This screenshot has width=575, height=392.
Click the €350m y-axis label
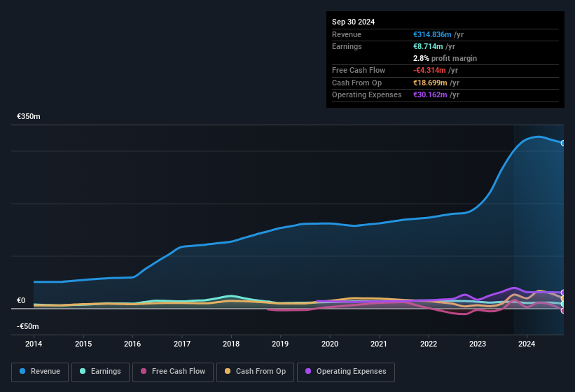pos(29,116)
